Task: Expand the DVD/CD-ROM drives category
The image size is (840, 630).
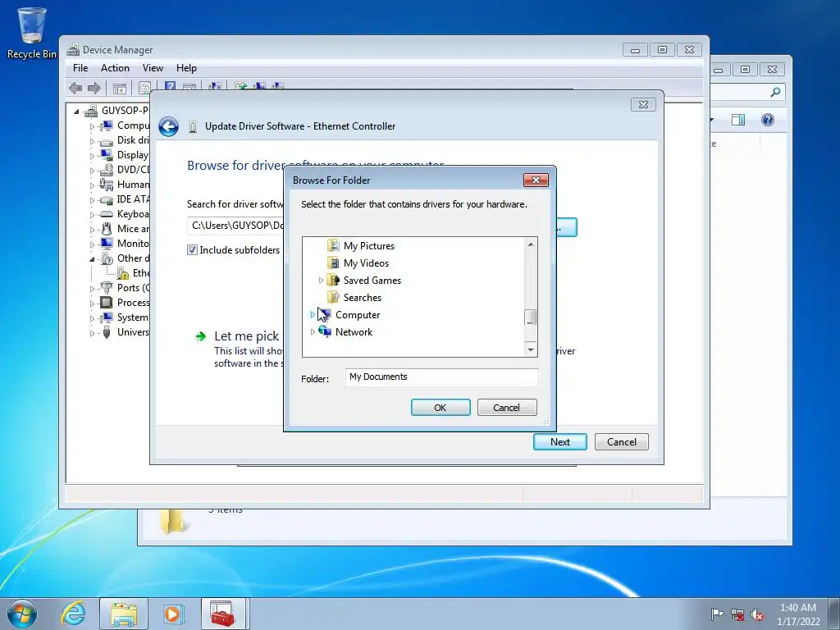Action: (x=92, y=171)
